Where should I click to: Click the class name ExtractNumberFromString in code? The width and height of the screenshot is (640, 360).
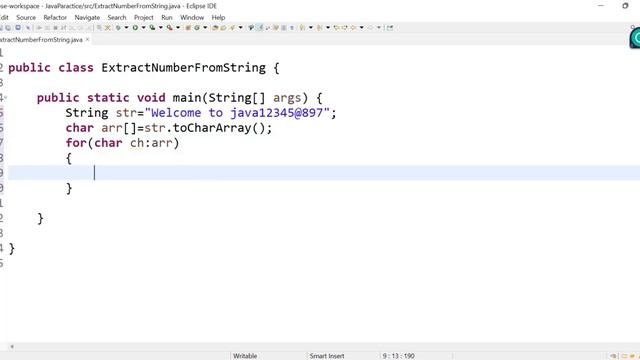point(183,67)
